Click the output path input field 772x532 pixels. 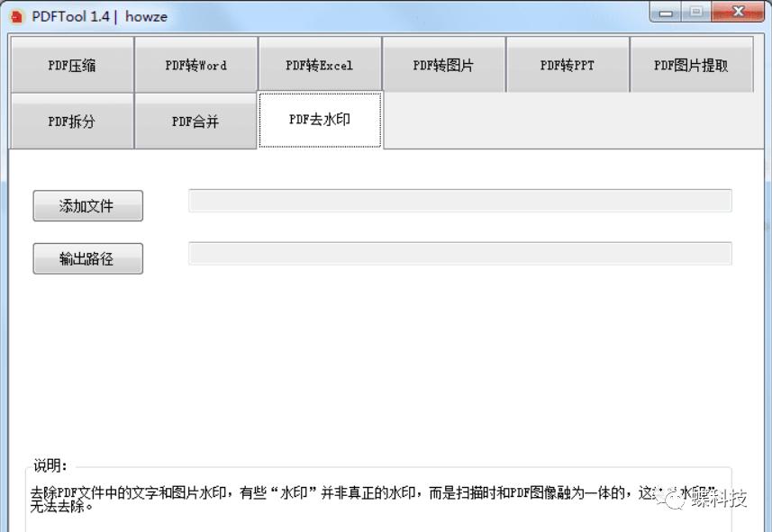[x=459, y=253]
